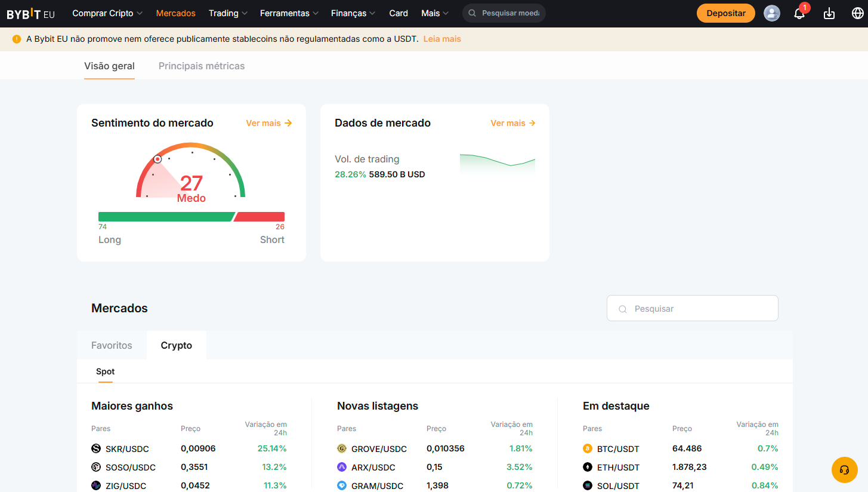Click the SOL/USDT pair name
The width and height of the screenshot is (868, 492).
[x=618, y=486]
